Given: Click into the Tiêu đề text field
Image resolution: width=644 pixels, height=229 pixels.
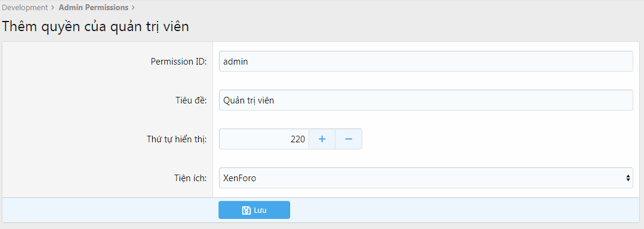Looking at the screenshot, I should click(426, 100).
